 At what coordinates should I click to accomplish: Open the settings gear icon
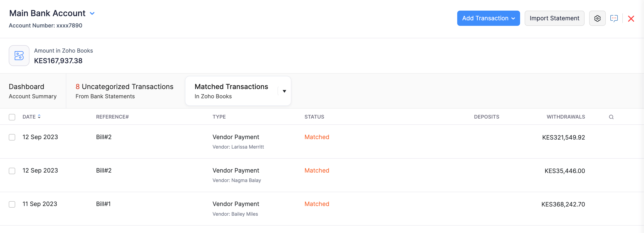click(x=597, y=18)
